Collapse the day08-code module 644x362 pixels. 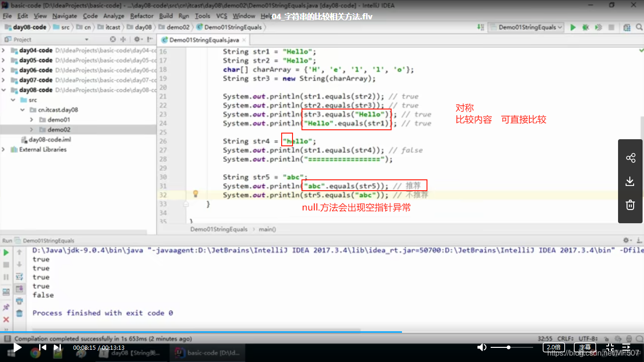(4, 90)
